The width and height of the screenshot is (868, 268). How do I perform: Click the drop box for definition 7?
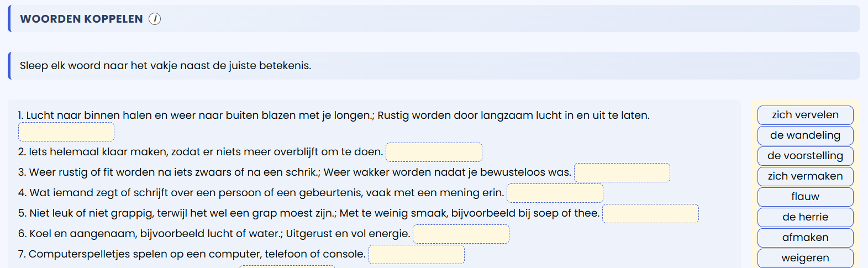(417, 254)
